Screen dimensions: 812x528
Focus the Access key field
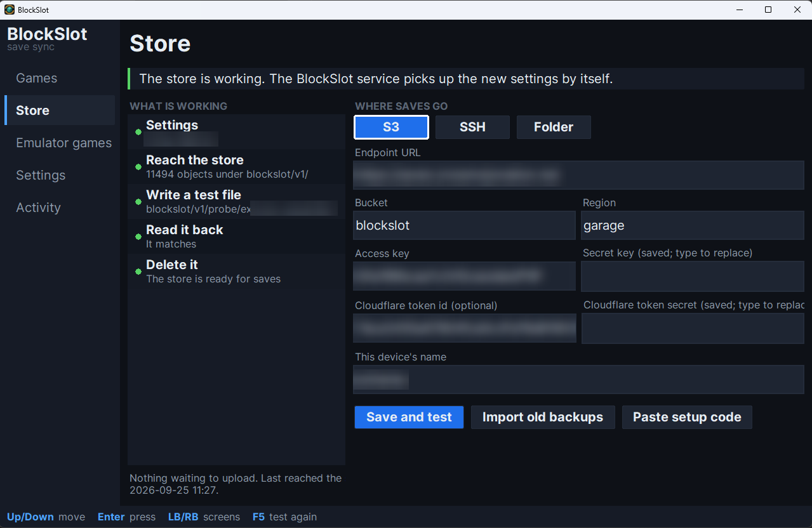(464, 276)
